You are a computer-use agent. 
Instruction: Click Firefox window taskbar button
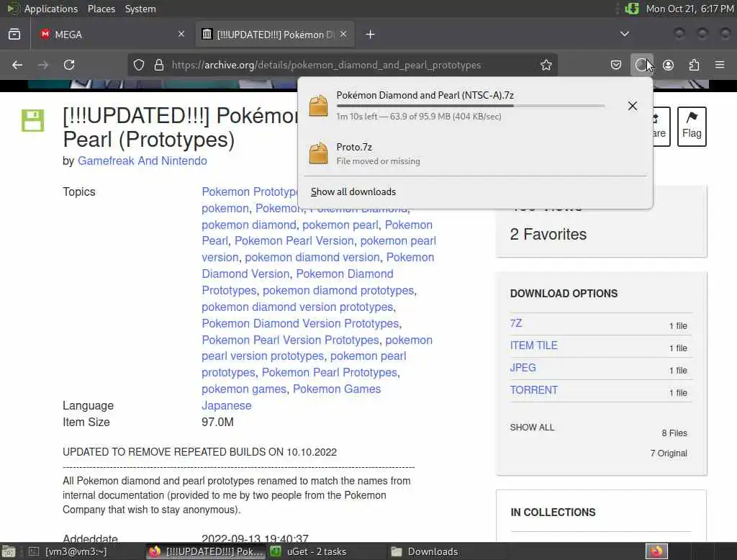(206, 551)
